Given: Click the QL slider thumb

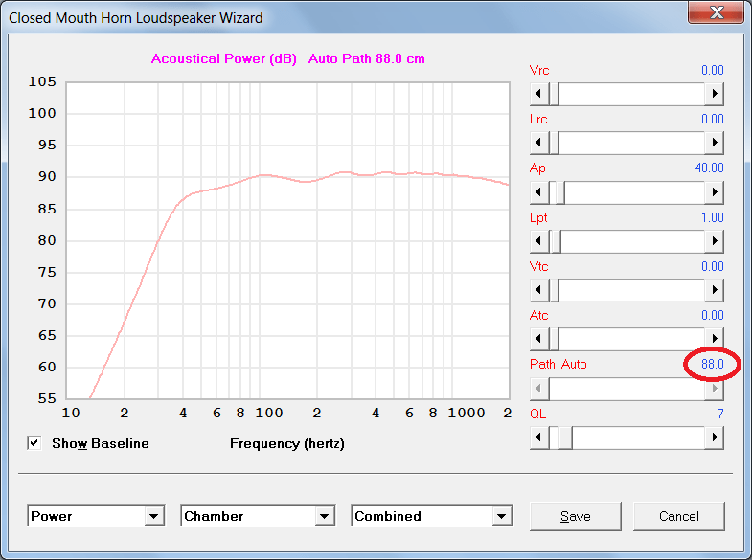Looking at the screenshot, I should tap(566, 437).
